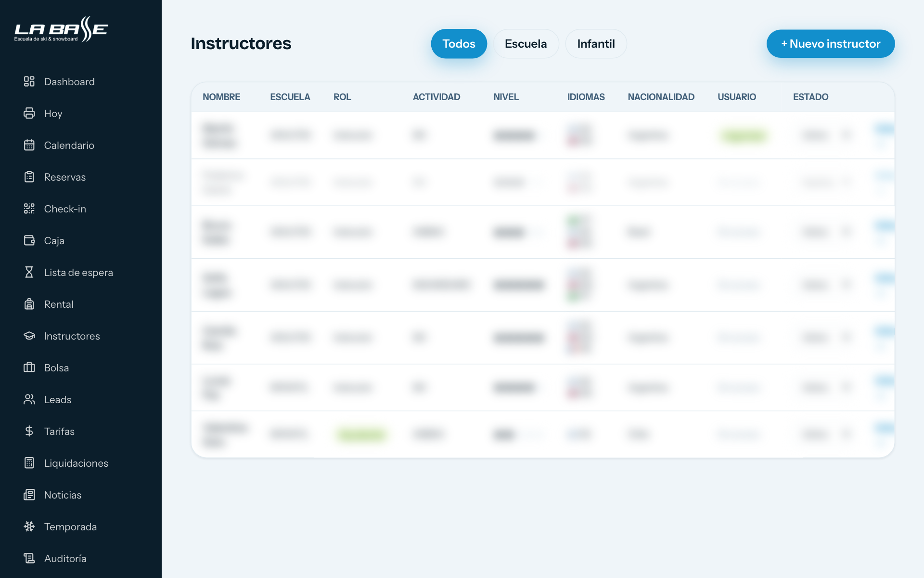Viewport: 924px width, 578px height.
Task: Select the IDIOMAS column header
Action: click(x=586, y=97)
